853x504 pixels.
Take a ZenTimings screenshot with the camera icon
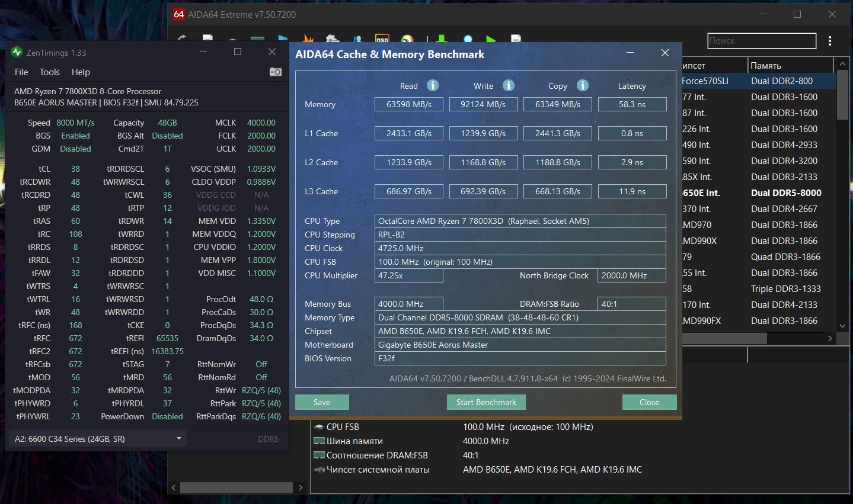pyautogui.click(x=275, y=72)
